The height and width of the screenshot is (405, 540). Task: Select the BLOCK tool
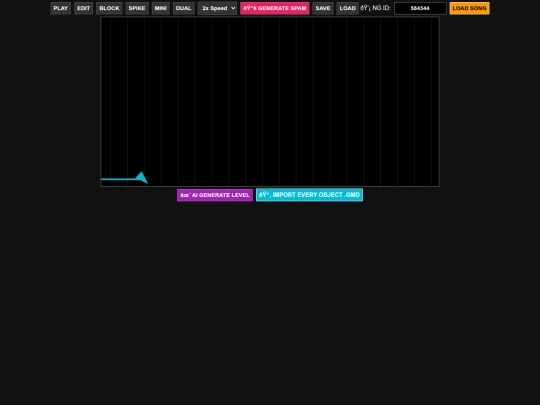coord(109,8)
